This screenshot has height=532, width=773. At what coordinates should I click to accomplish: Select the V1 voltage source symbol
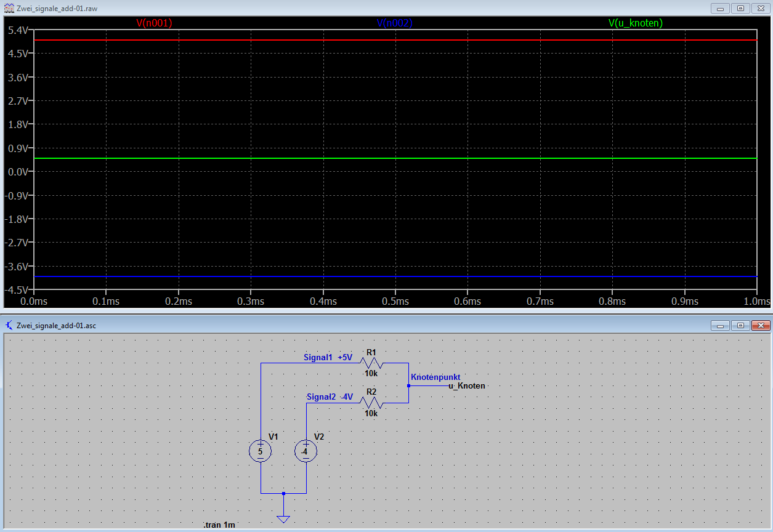click(x=261, y=451)
